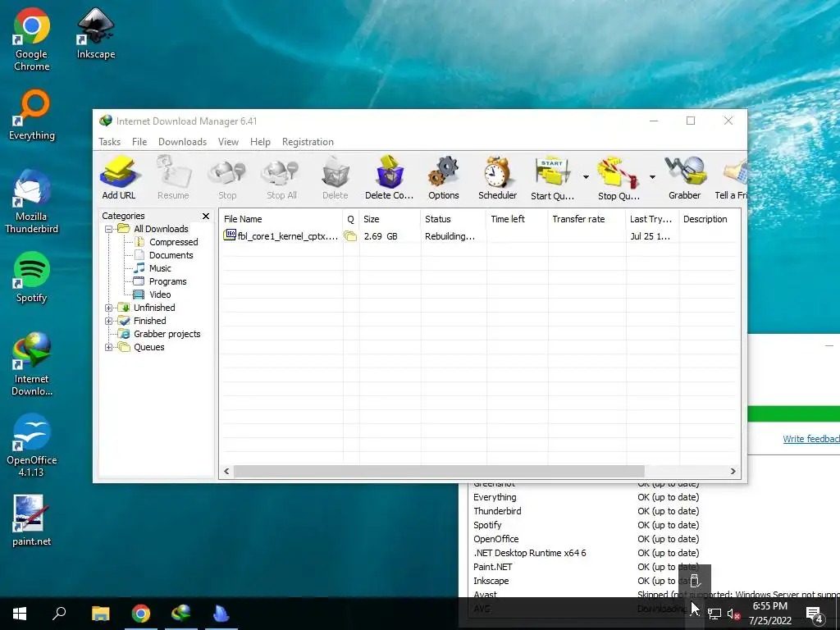The width and height of the screenshot is (840, 630).
Task: Open Stop Queue dropdown arrow
Action: coord(652,177)
